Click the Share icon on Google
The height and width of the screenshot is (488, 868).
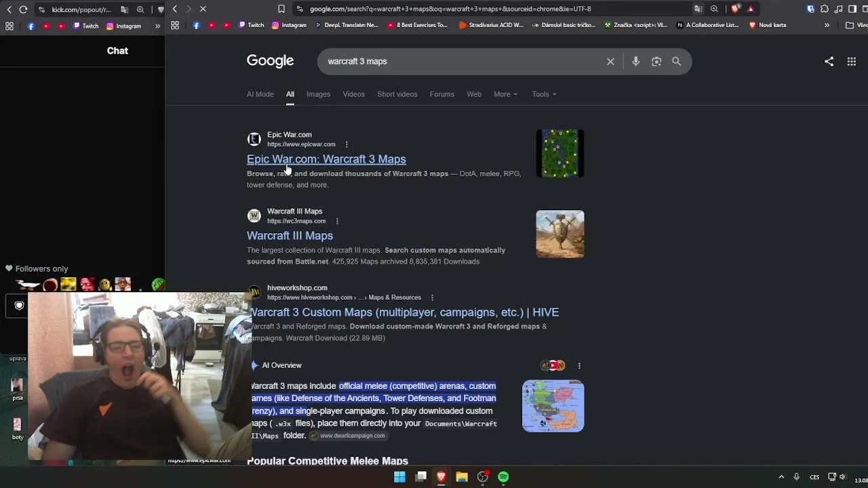click(x=829, y=62)
